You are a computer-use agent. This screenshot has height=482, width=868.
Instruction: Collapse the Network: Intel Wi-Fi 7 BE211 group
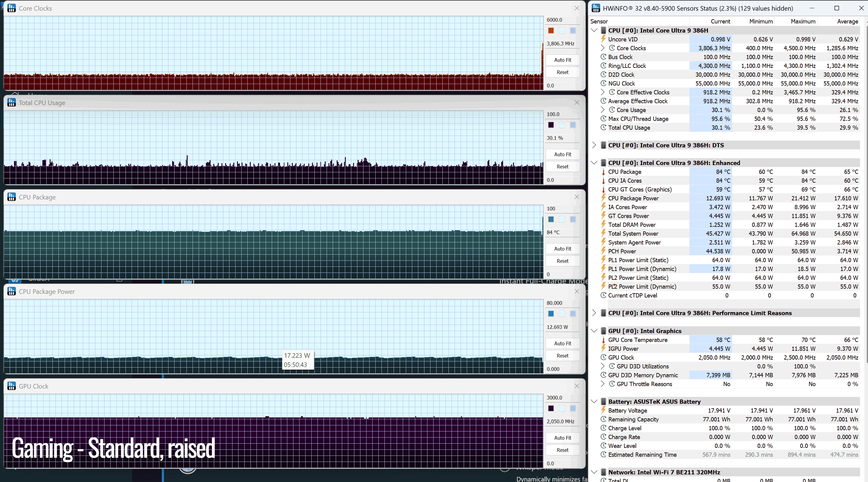pos(594,472)
